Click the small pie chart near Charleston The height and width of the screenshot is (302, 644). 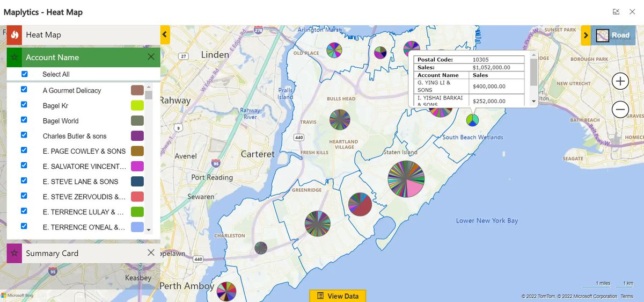coord(261,248)
